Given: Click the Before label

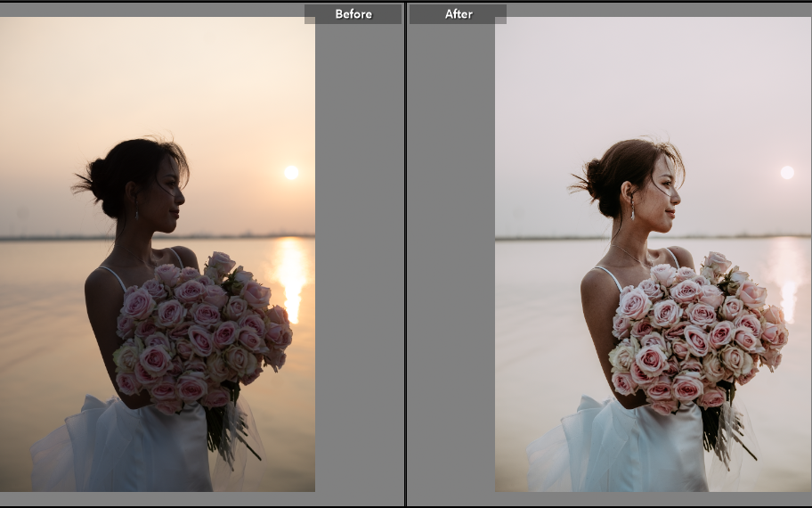Looking at the screenshot, I should pyautogui.click(x=353, y=14).
